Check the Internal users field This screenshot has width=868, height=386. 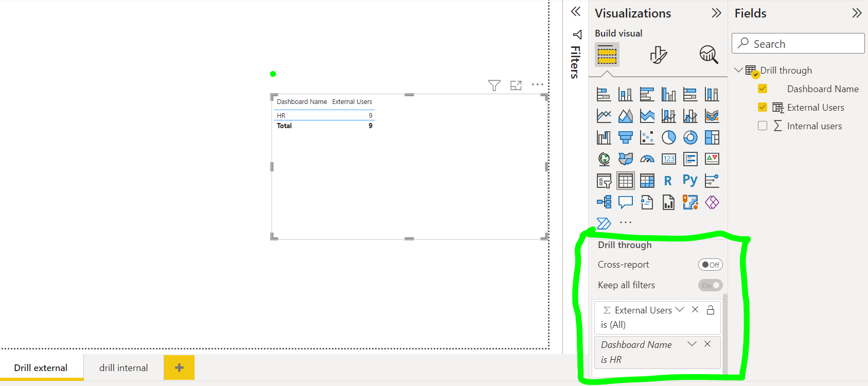[x=763, y=126]
